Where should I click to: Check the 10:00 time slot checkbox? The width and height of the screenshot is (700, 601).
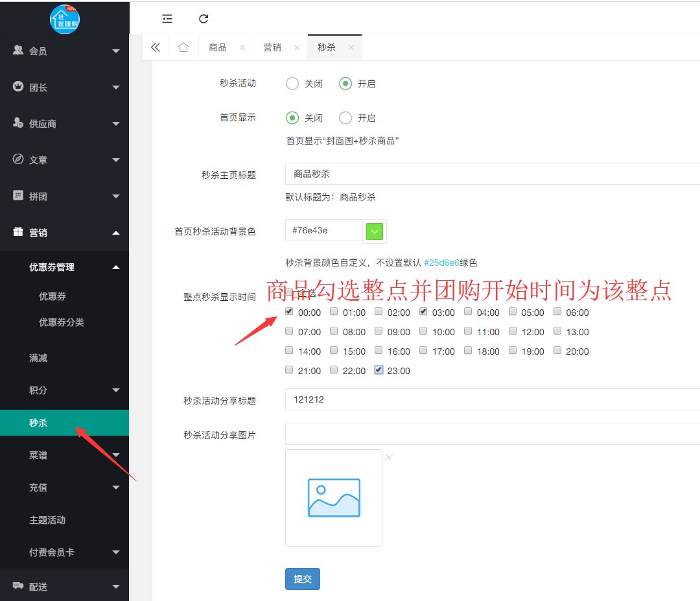coord(423,331)
